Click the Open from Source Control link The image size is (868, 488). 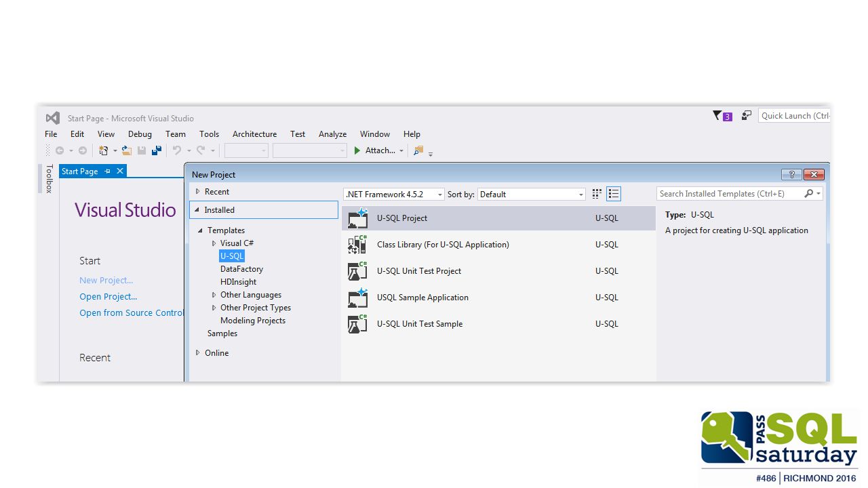click(x=132, y=313)
